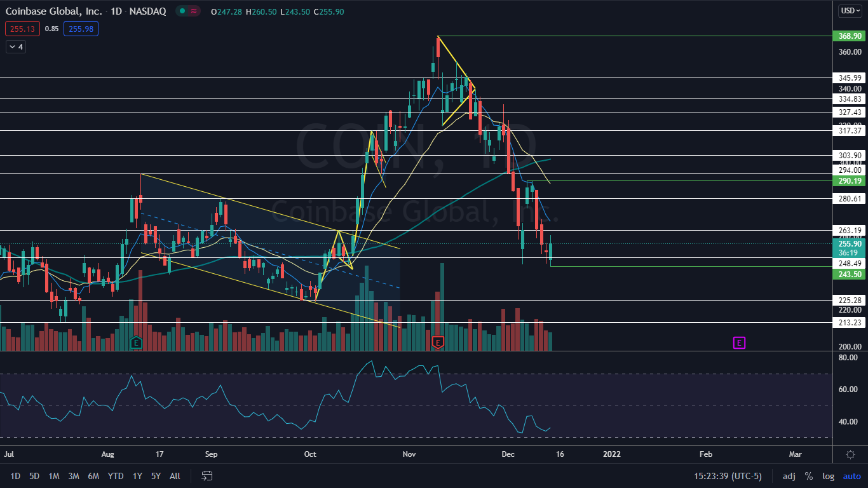Click the 334.83 price level label
Image resolution: width=868 pixels, height=488 pixels.
[850, 98]
